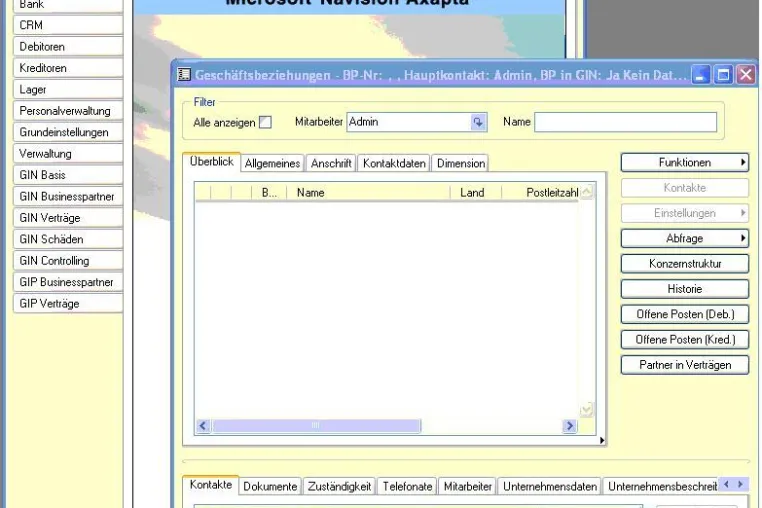Click the B... column header
762x508 pixels.
point(269,193)
